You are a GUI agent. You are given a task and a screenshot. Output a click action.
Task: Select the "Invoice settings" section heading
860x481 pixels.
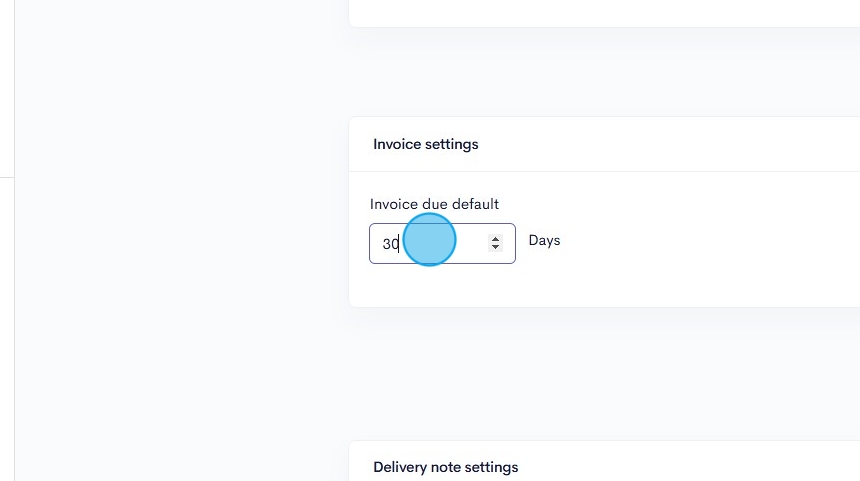426,144
